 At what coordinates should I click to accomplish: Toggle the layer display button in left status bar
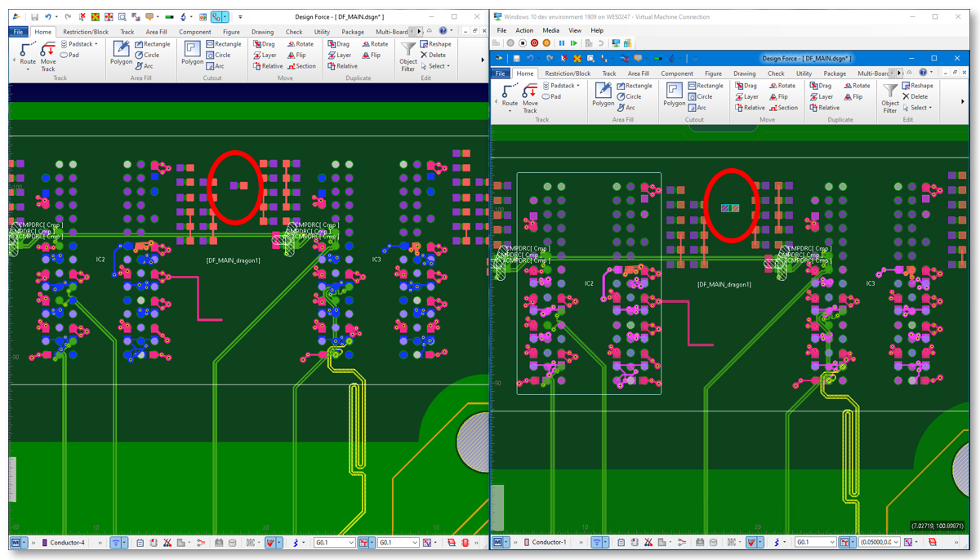[119, 542]
